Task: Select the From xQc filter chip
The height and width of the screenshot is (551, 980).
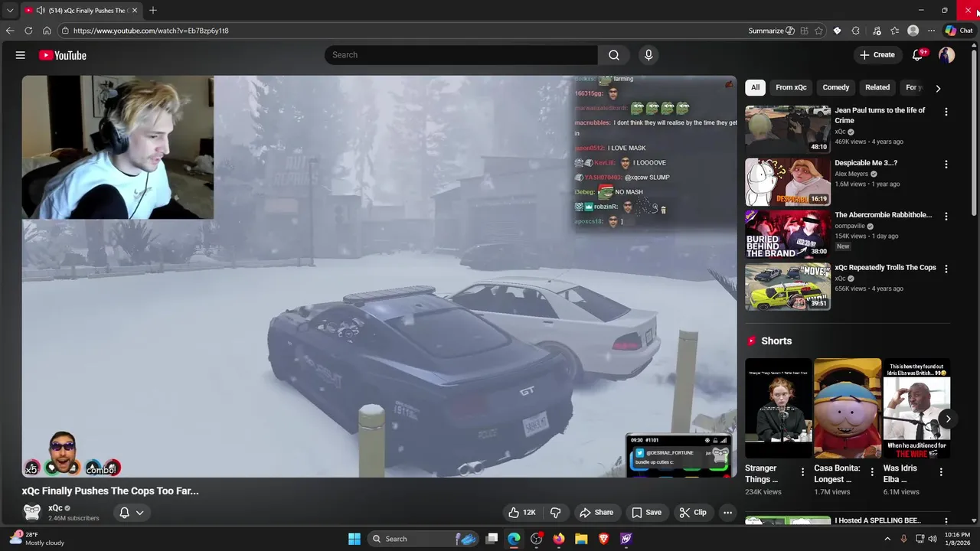Action: [x=791, y=87]
